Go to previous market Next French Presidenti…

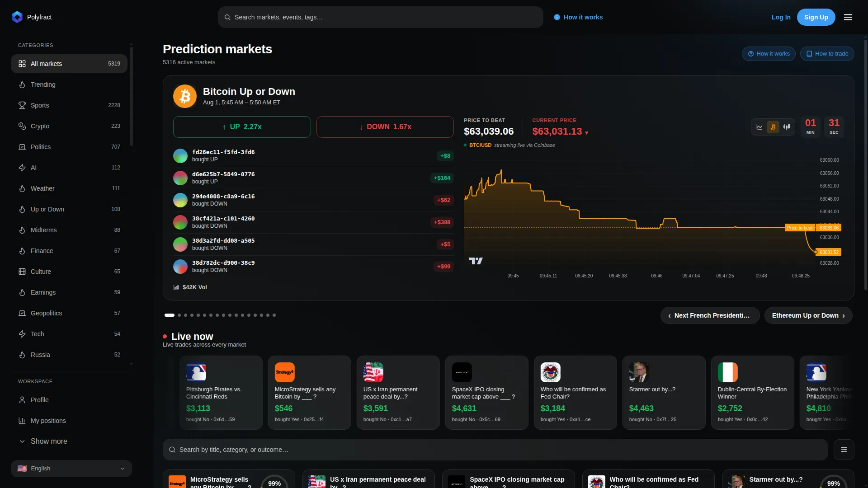710,315
